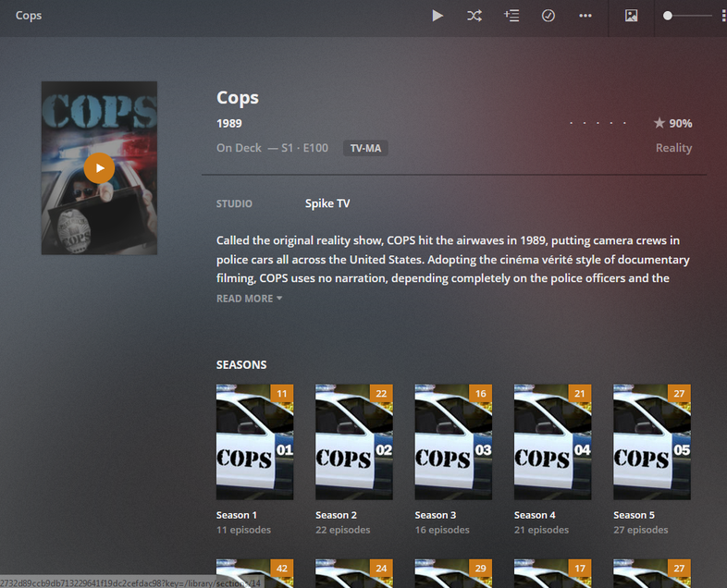The image size is (727, 588).
Task: Open the On Deck S1 E100 episode
Action: pyautogui.click(x=272, y=148)
